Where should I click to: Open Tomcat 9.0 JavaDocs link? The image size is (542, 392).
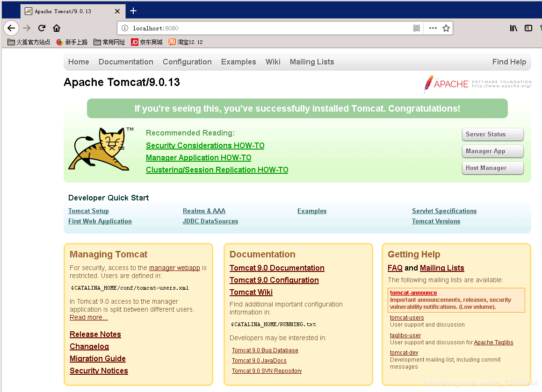coord(259,361)
